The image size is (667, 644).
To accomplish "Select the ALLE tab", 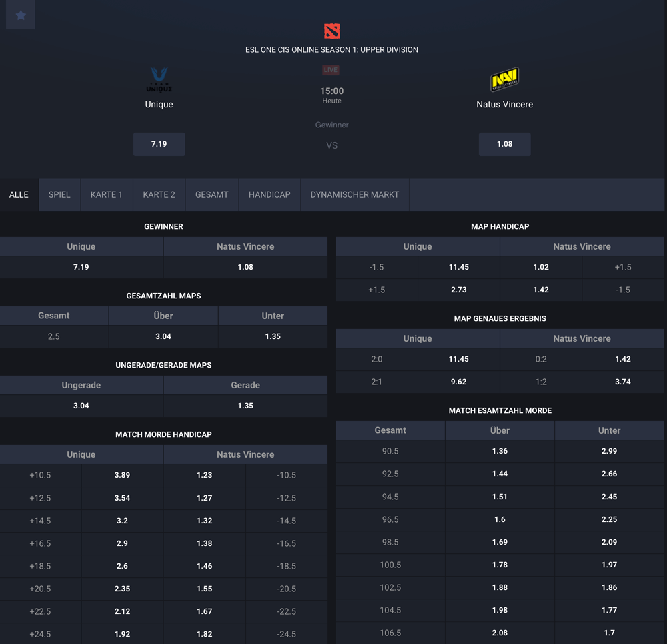I will (x=19, y=194).
